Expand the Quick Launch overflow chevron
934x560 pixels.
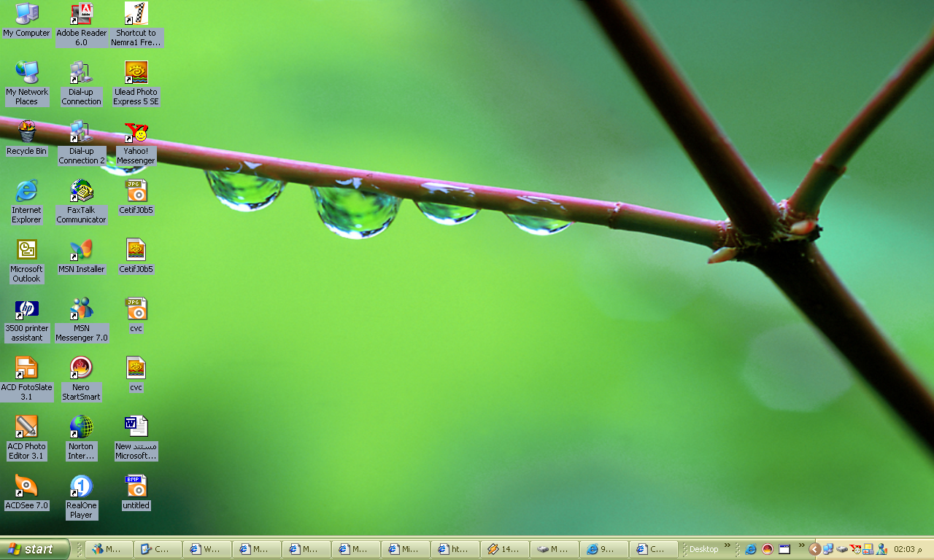800,545
